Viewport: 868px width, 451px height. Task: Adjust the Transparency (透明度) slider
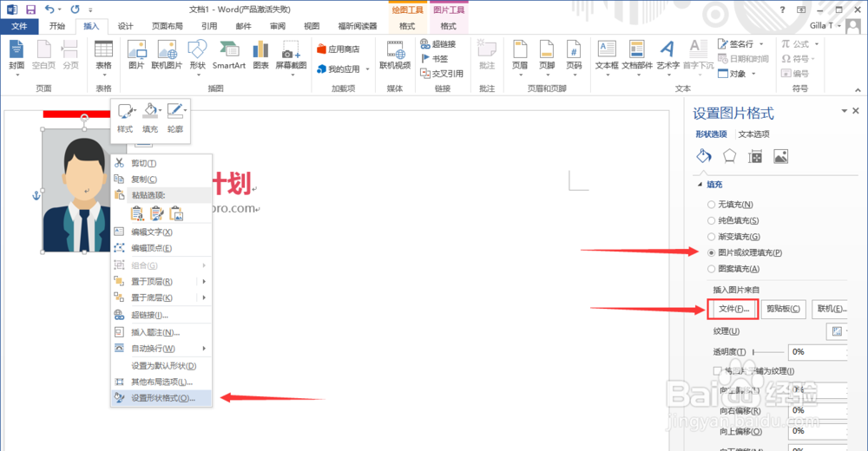768,352
